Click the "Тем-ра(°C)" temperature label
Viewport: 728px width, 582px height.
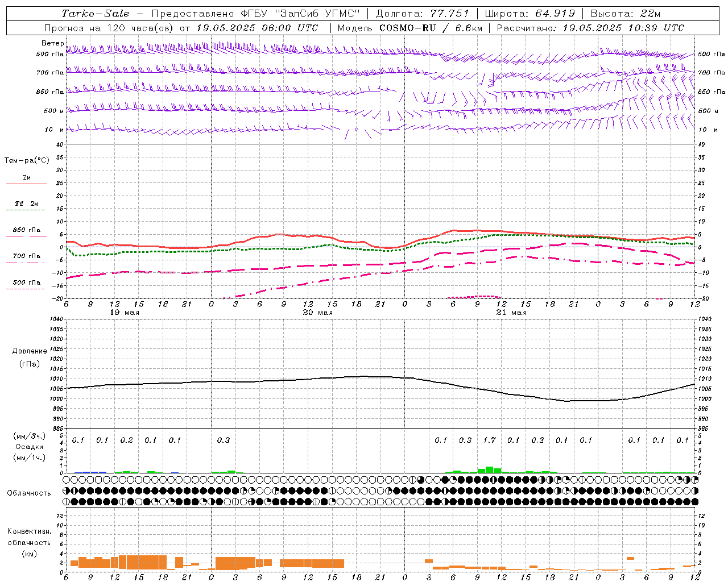(27, 161)
